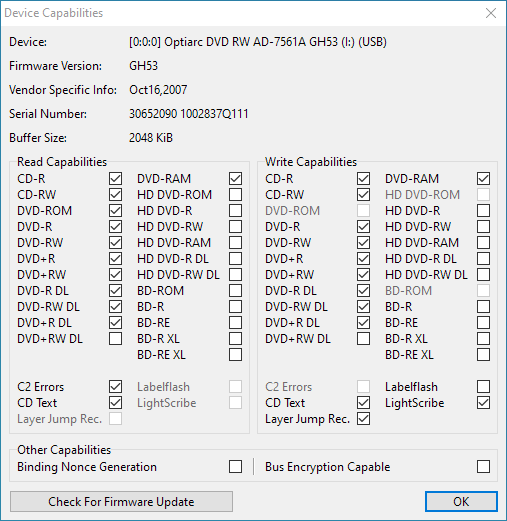
Task: Click the buffer size value 2048 KiB
Action: [151, 138]
